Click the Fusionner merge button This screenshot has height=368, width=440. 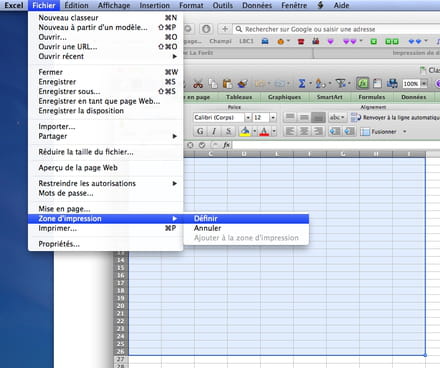coord(384,132)
